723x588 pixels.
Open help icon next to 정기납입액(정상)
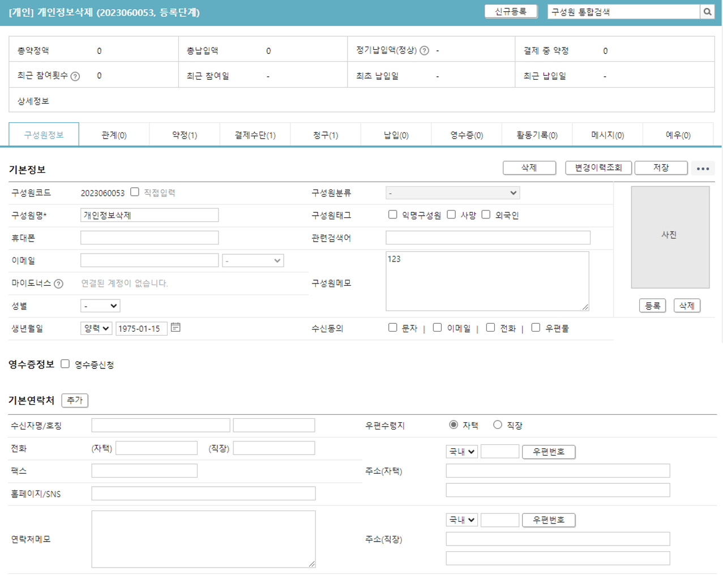(x=424, y=50)
